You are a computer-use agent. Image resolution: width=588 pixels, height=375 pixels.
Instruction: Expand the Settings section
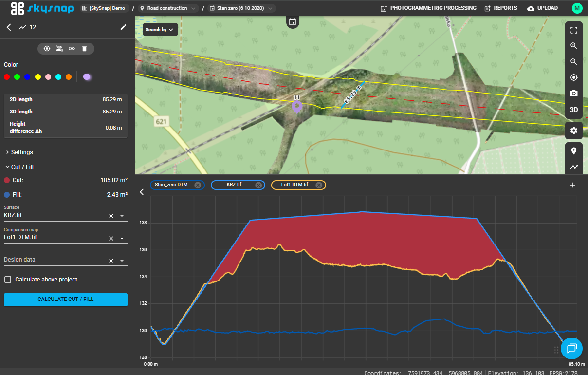(19, 152)
